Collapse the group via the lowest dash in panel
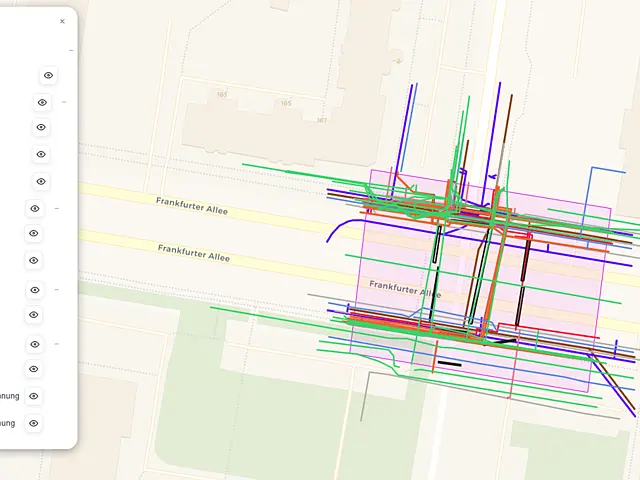The width and height of the screenshot is (640, 480). coord(57,344)
